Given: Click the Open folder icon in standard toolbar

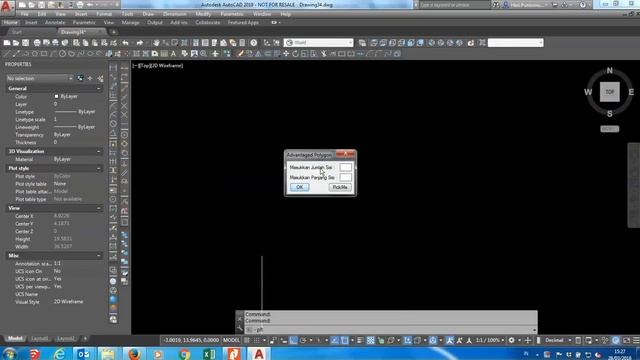Looking at the screenshot, I should point(16,43).
